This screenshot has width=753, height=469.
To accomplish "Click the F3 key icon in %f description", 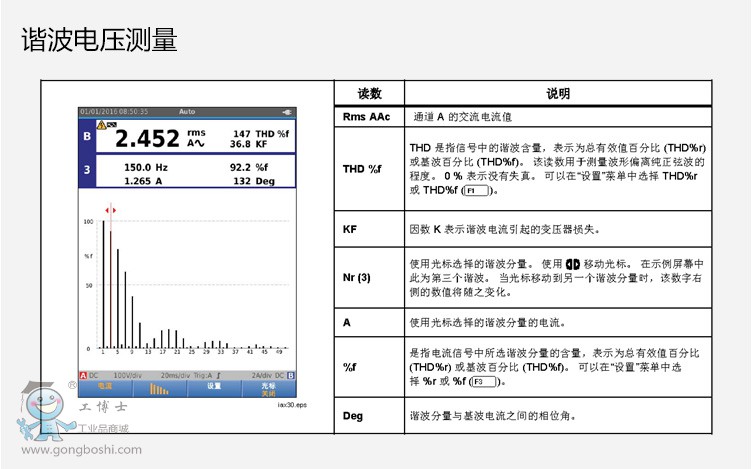I will (484, 382).
